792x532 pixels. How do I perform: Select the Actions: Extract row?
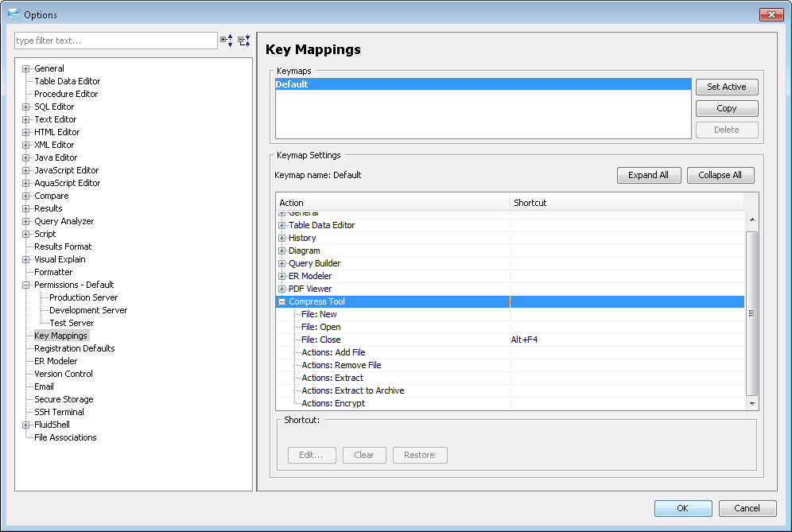(511, 378)
